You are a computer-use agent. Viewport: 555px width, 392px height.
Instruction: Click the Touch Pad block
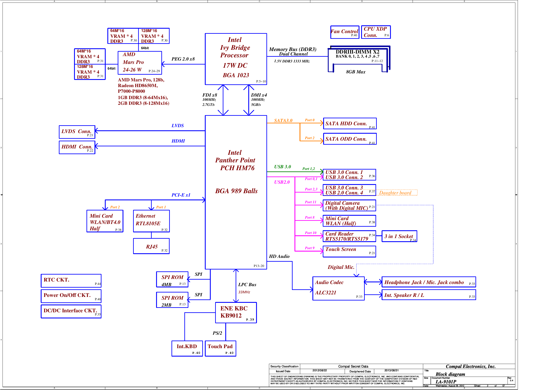click(220, 349)
